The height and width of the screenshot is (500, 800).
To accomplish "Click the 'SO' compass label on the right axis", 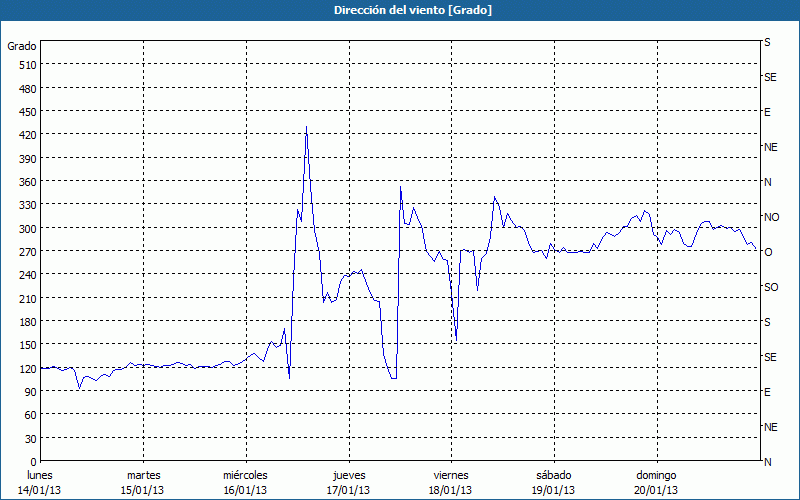I will (x=770, y=287).
